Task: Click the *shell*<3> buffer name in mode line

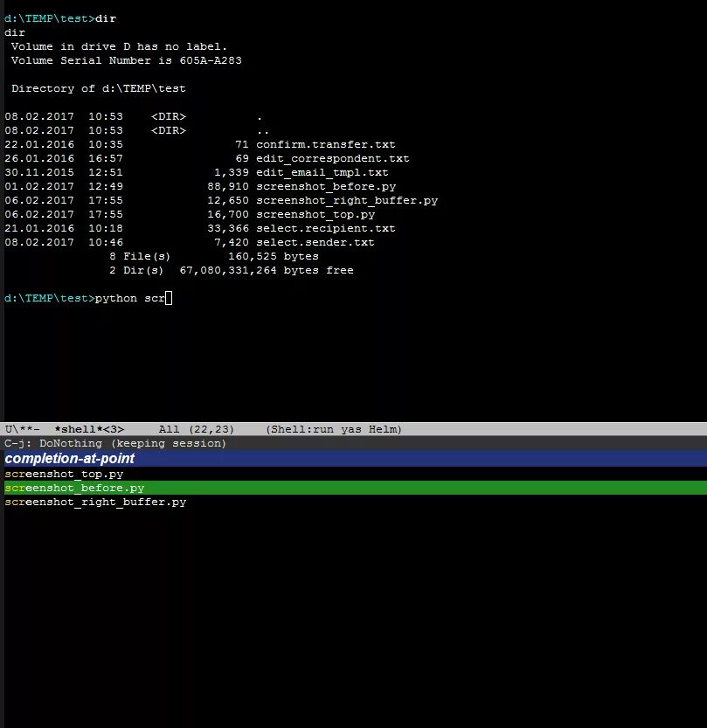Action: click(x=89, y=429)
